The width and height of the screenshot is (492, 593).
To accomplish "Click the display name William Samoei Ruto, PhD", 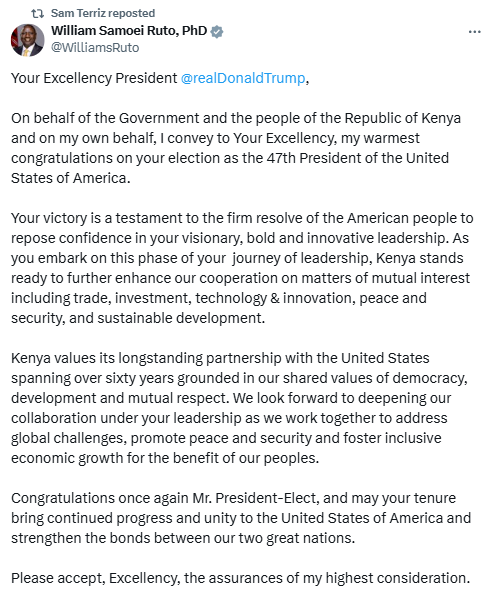I will [129, 31].
